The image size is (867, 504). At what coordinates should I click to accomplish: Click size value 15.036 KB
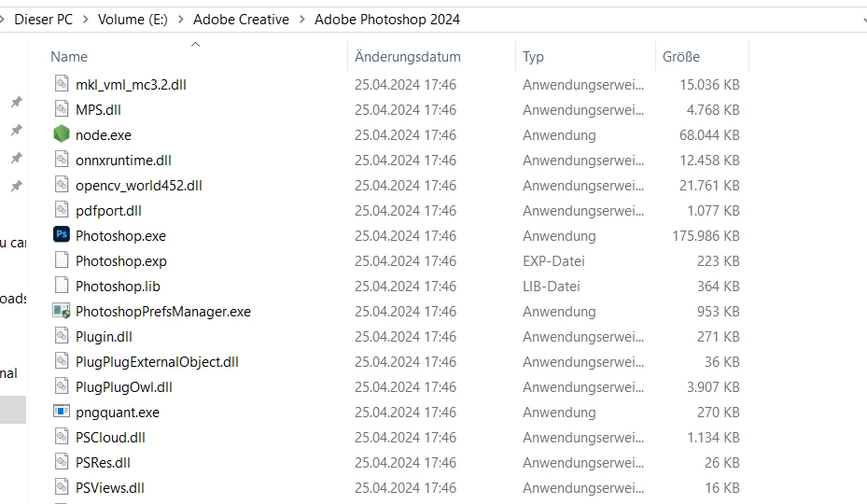[709, 85]
